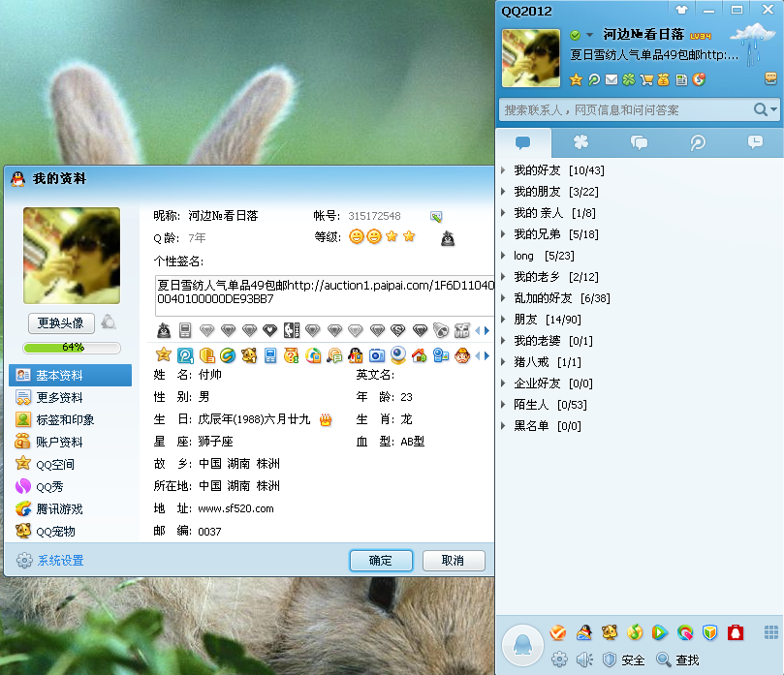Click the message manager speaker icon
The height and width of the screenshot is (675, 784).
584,660
